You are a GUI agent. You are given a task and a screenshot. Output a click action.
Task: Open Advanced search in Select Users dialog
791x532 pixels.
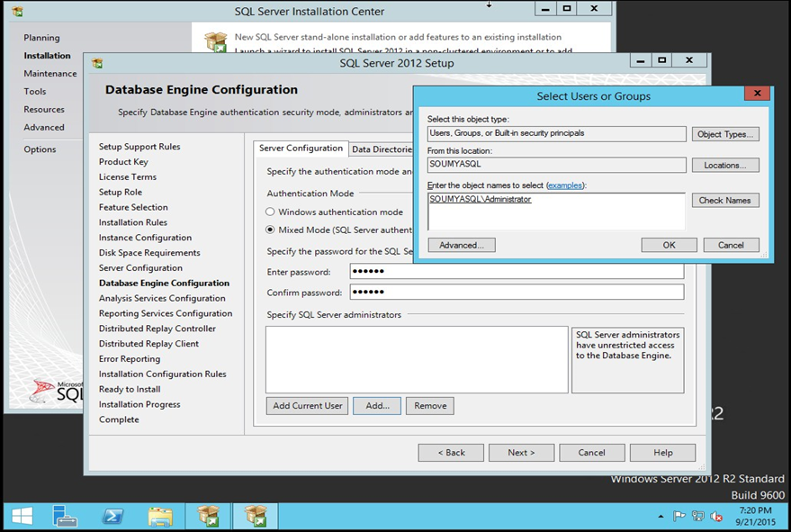(461, 245)
